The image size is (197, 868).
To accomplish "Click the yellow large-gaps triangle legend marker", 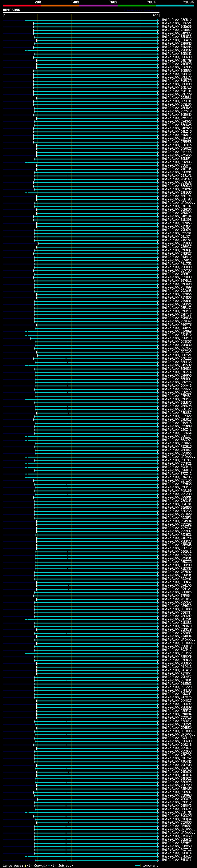I will (25, 865).
